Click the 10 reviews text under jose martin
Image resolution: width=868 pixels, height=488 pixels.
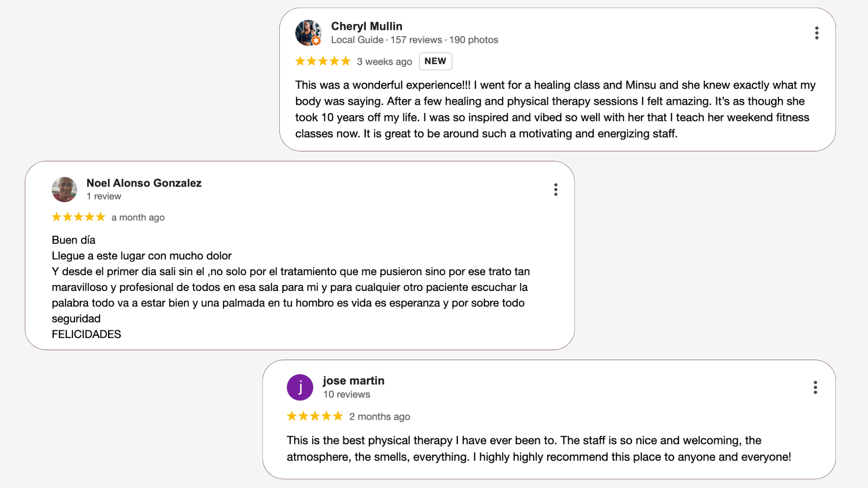tap(347, 394)
